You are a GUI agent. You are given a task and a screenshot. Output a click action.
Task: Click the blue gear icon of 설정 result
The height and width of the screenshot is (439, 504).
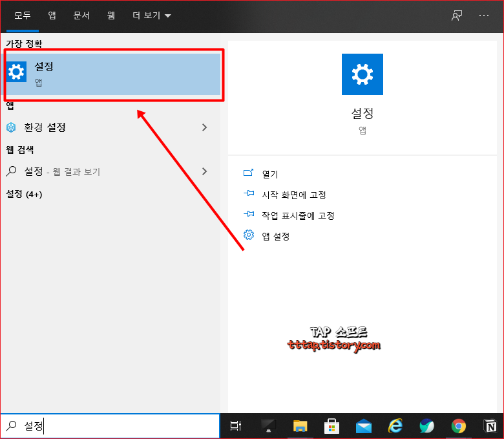point(16,72)
